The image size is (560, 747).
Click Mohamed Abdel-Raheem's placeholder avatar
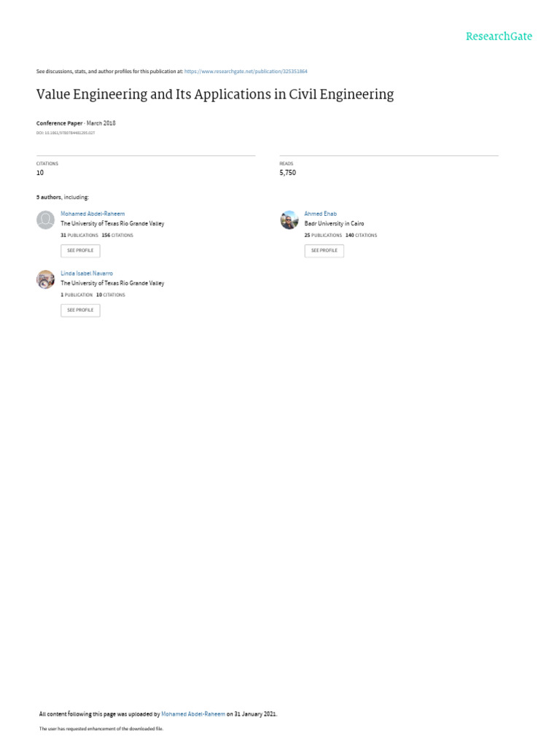46,220
